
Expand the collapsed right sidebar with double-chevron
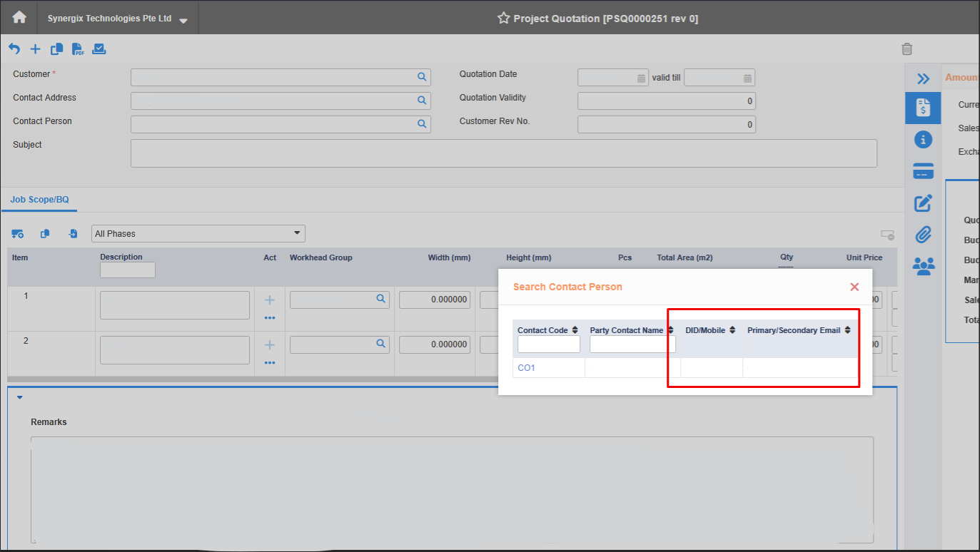pyautogui.click(x=923, y=78)
